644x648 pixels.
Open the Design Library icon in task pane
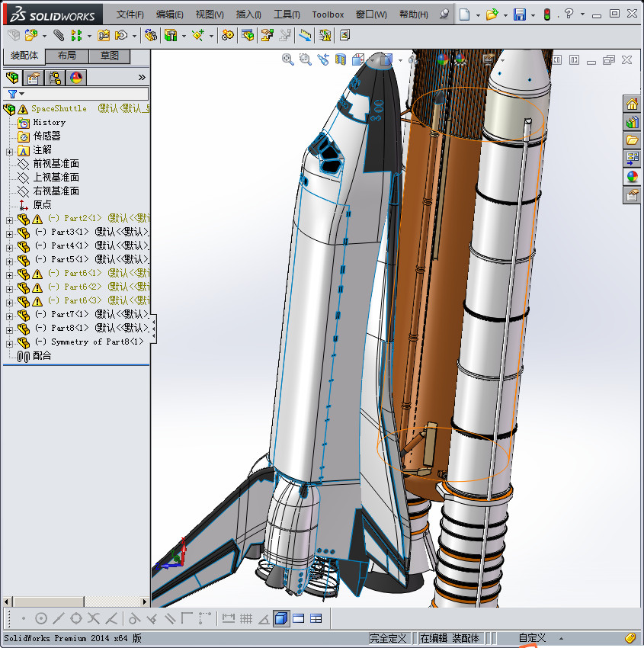coord(632,122)
